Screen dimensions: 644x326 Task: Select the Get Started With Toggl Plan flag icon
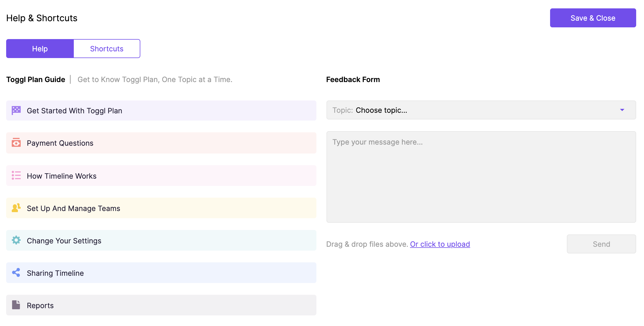(16, 110)
